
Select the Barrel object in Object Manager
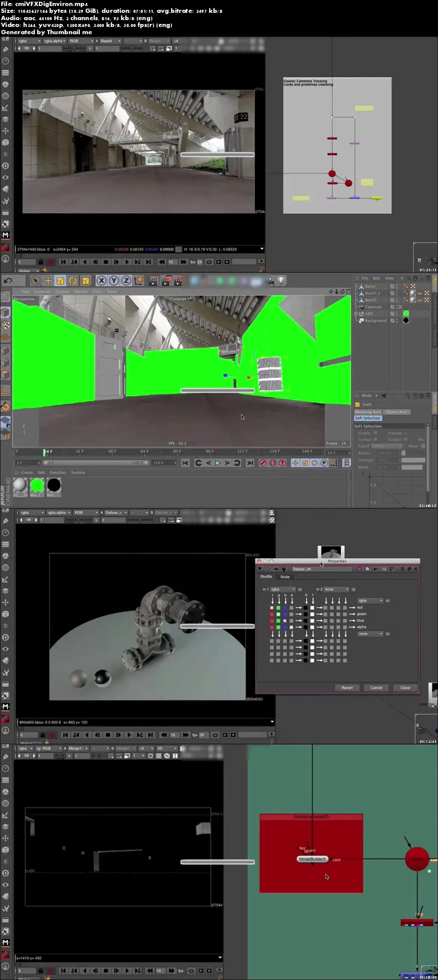click(x=370, y=286)
